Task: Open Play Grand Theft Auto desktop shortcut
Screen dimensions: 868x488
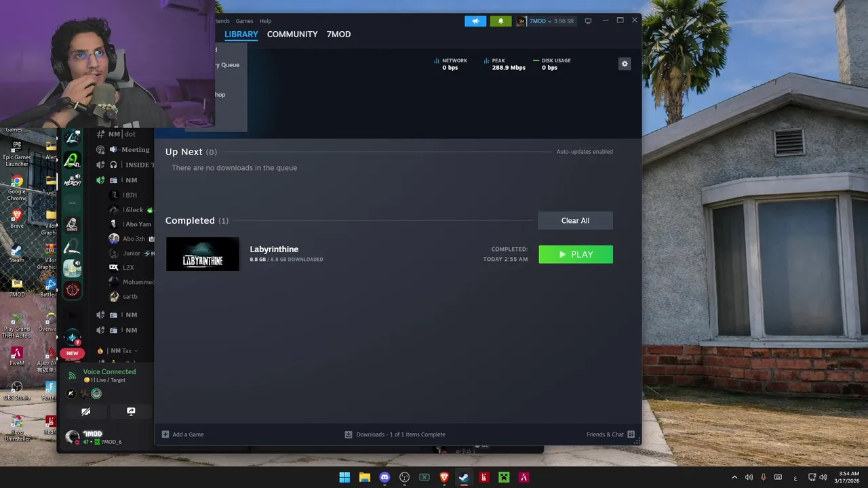Action: (17, 326)
